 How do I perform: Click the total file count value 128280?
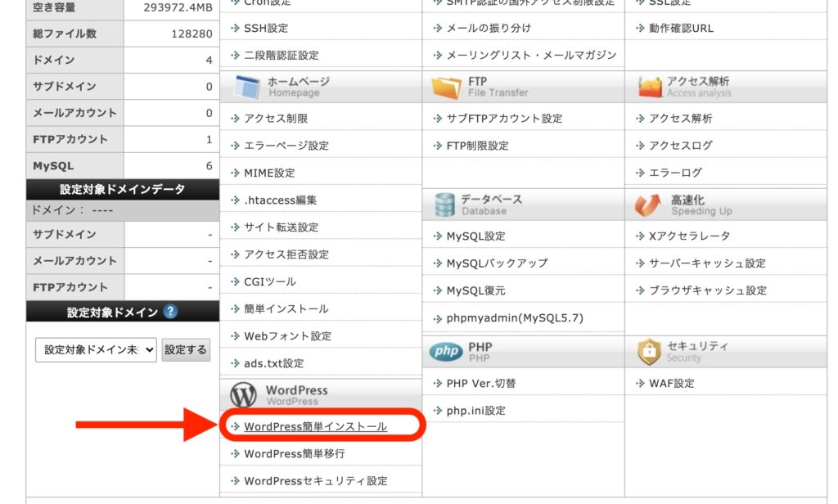tap(191, 34)
